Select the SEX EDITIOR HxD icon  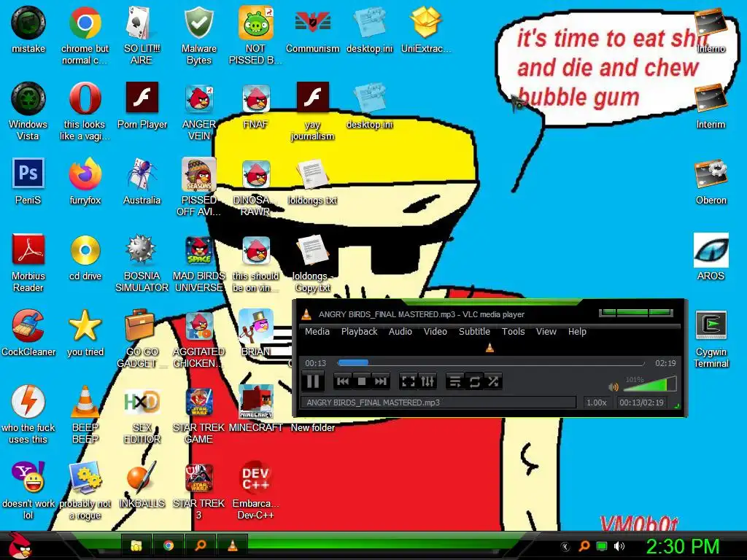pyautogui.click(x=142, y=415)
